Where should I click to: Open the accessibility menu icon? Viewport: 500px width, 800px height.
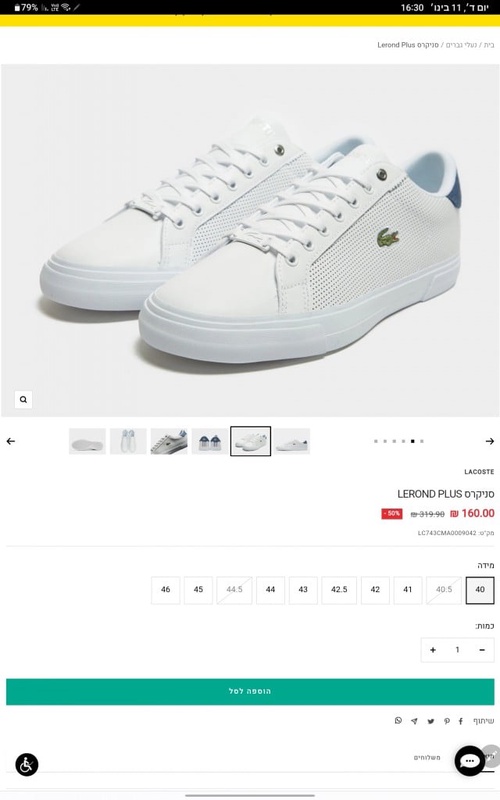tap(27, 764)
